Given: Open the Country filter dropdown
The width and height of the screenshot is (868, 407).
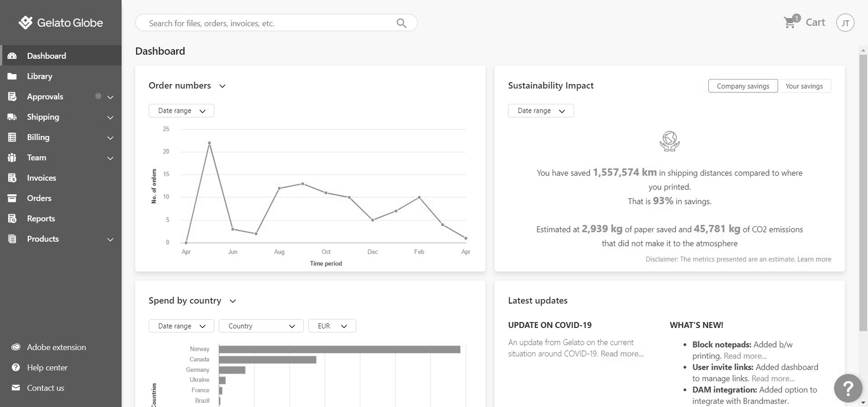Looking at the screenshot, I should [x=261, y=326].
